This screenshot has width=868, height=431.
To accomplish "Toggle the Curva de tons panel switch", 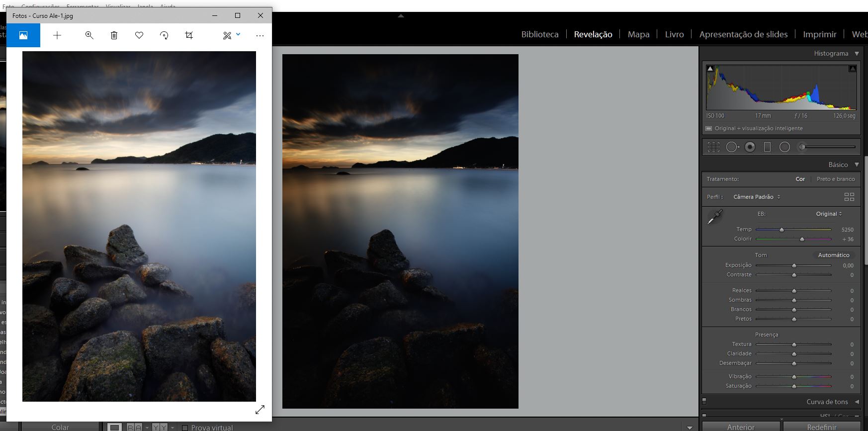I will tap(704, 401).
